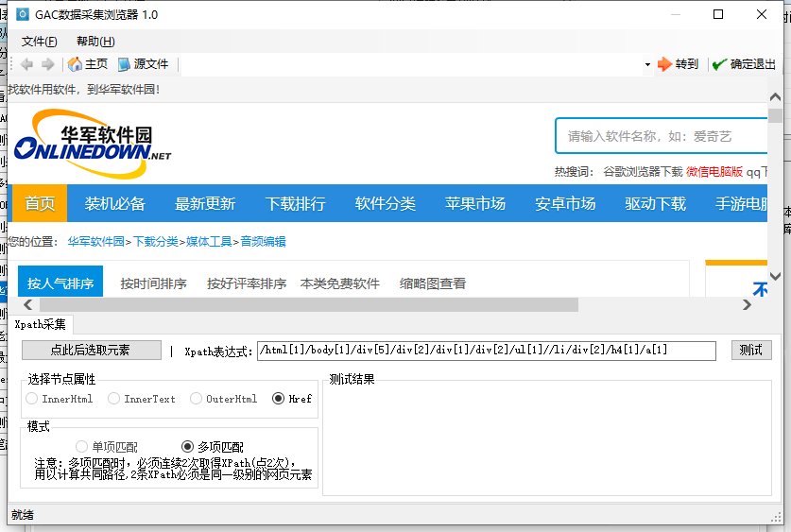Image resolution: width=791 pixels, height=532 pixels.
Task: Open the 驱动下载 nav item
Action: [655, 203]
